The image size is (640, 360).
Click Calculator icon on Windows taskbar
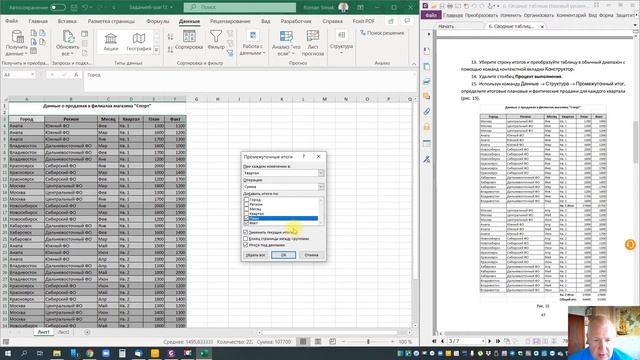click(122, 353)
